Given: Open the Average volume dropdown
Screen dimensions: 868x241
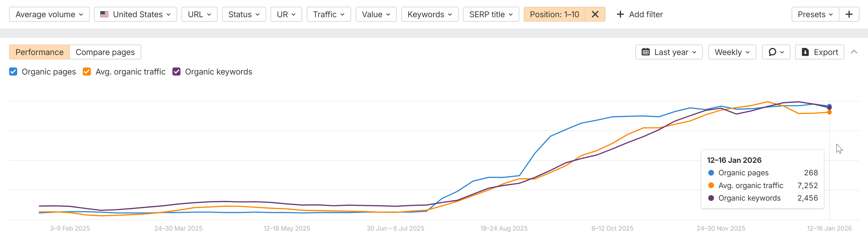Looking at the screenshot, I should 49,15.
